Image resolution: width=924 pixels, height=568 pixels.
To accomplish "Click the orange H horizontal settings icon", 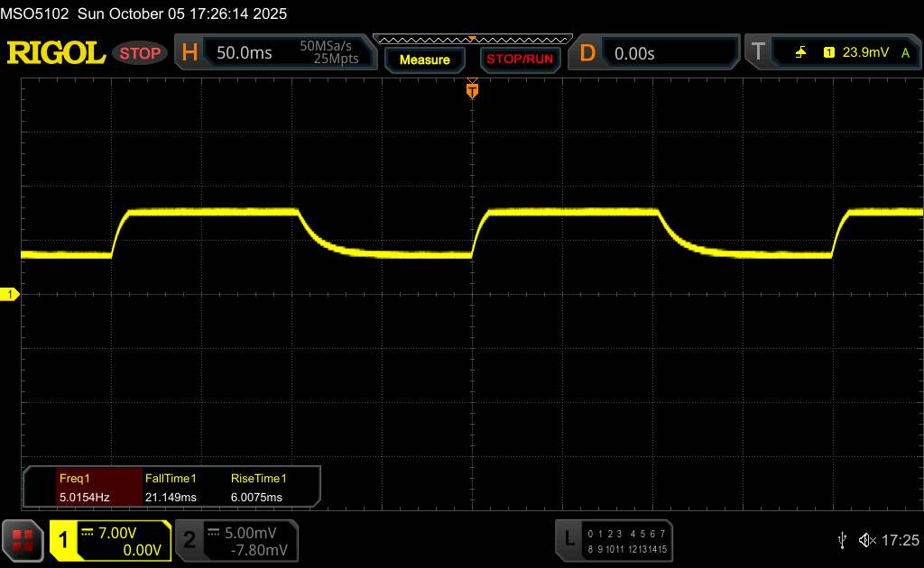I will pyautogui.click(x=189, y=53).
